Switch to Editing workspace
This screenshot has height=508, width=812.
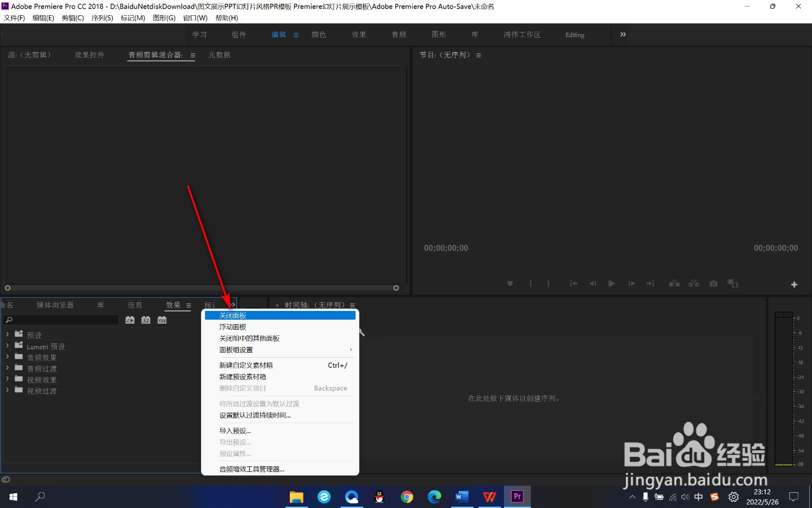[x=575, y=35]
